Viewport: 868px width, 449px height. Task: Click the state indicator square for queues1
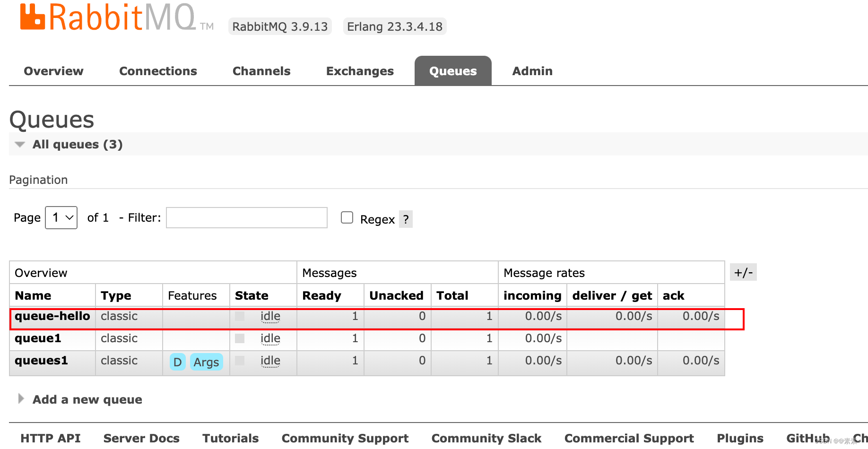[240, 361]
